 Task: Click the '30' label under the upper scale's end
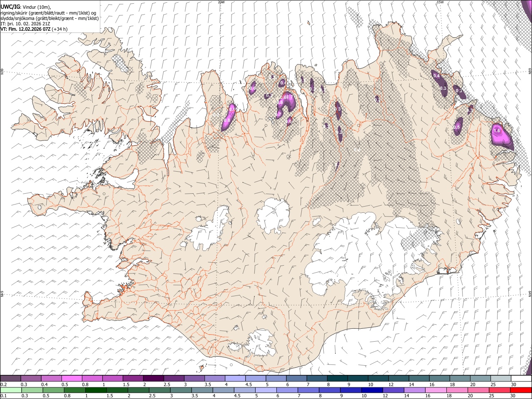click(x=514, y=384)
